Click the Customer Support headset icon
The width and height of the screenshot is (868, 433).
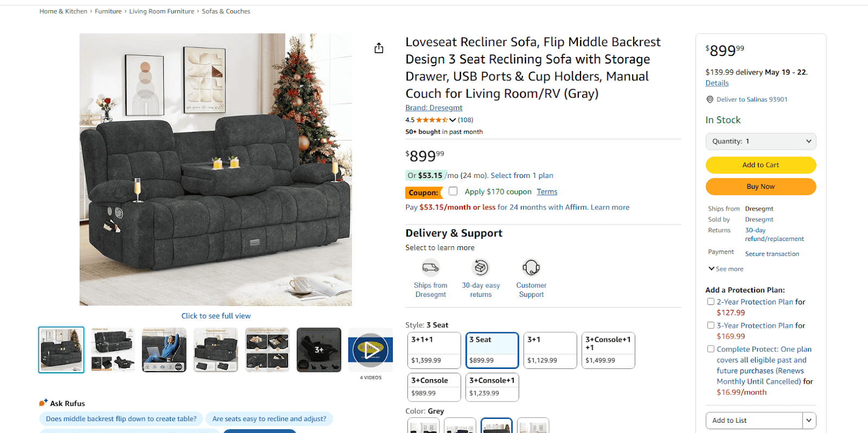coord(531,268)
